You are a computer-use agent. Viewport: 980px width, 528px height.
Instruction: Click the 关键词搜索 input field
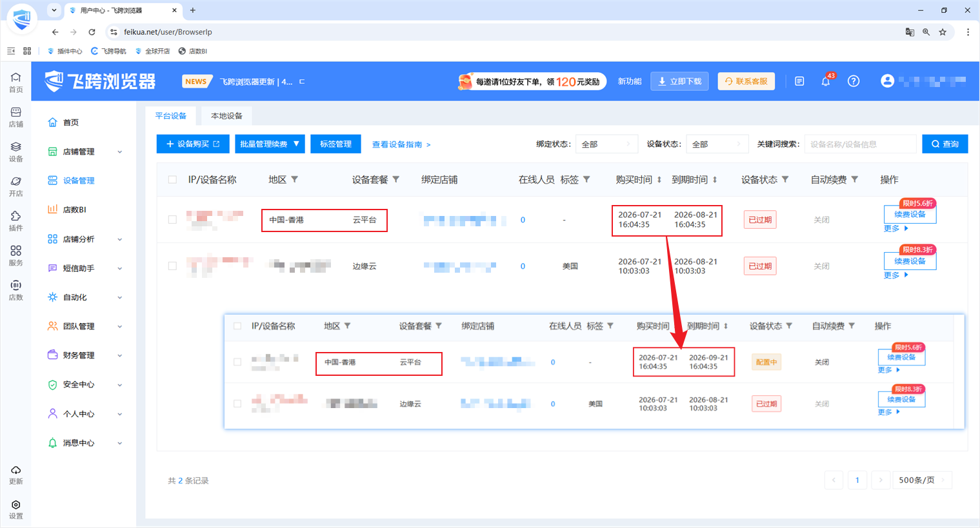[x=860, y=144]
